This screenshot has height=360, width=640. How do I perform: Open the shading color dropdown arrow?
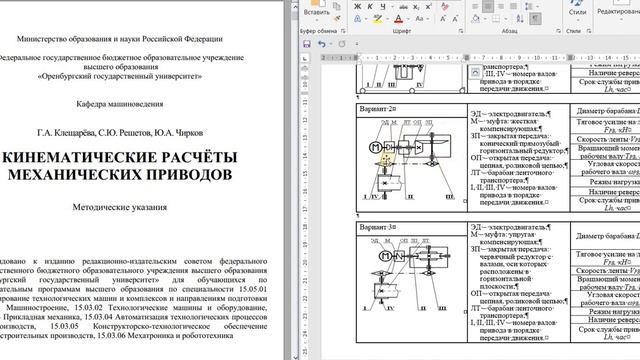pyautogui.click(x=484, y=19)
